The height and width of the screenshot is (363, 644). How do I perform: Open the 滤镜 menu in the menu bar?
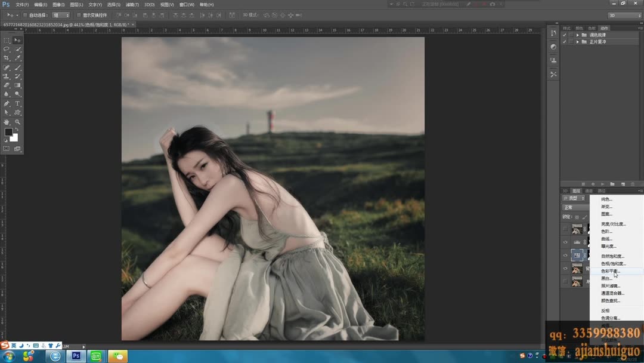click(x=132, y=4)
